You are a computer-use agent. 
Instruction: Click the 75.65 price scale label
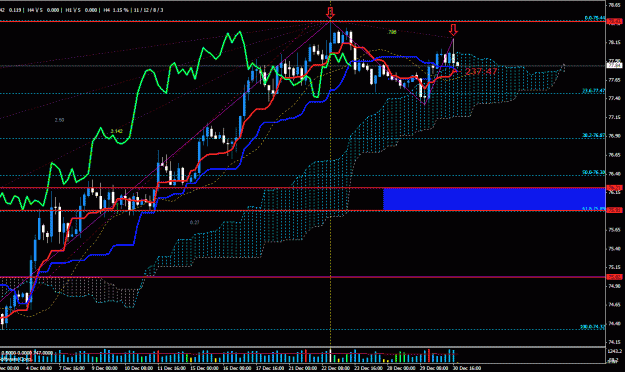coord(614,230)
